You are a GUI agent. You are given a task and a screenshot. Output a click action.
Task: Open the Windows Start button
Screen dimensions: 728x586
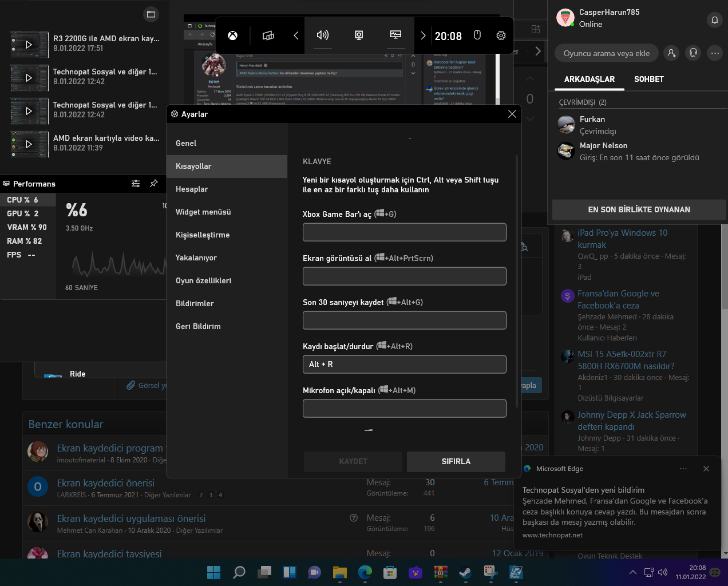click(x=213, y=572)
